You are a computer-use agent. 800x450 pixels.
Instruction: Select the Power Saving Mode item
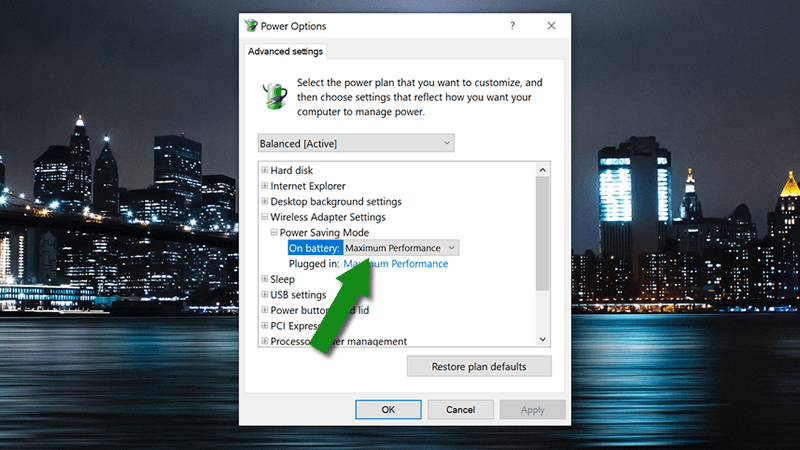coord(324,233)
